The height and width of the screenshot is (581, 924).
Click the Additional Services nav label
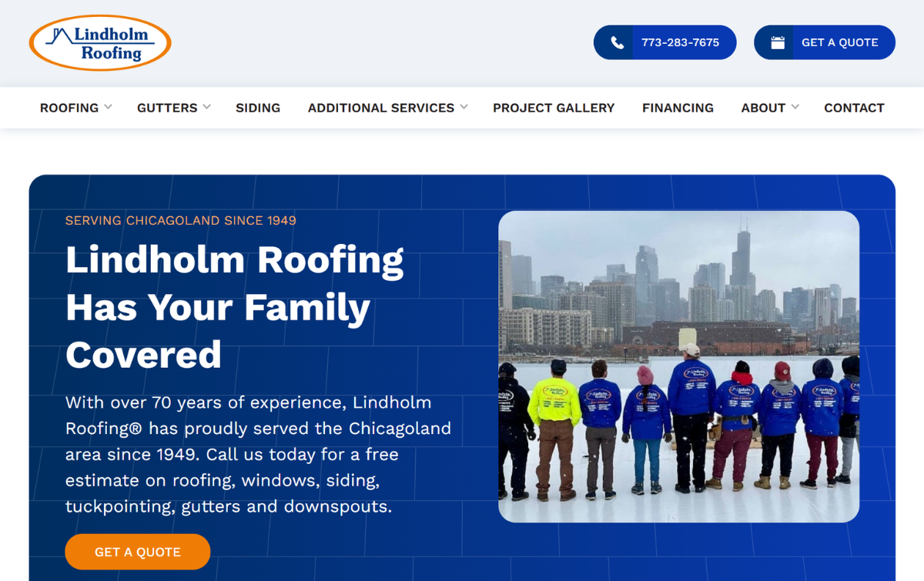pos(381,108)
